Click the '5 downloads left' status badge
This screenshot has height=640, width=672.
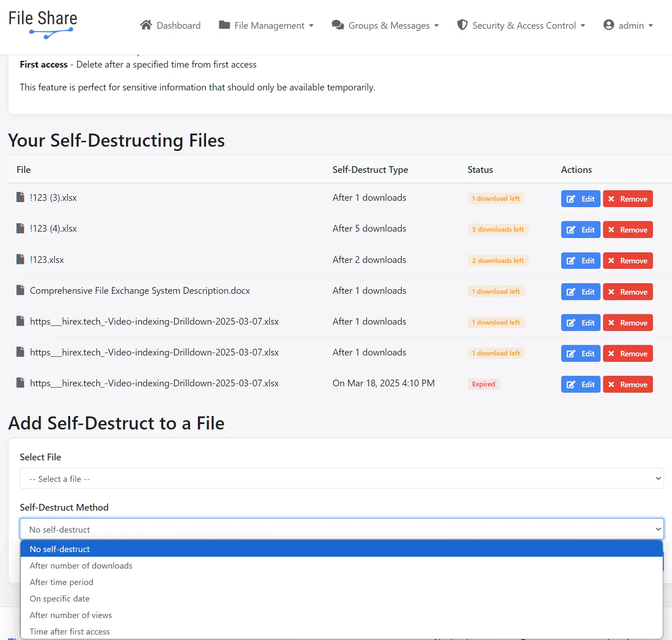click(x=498, y=230)
